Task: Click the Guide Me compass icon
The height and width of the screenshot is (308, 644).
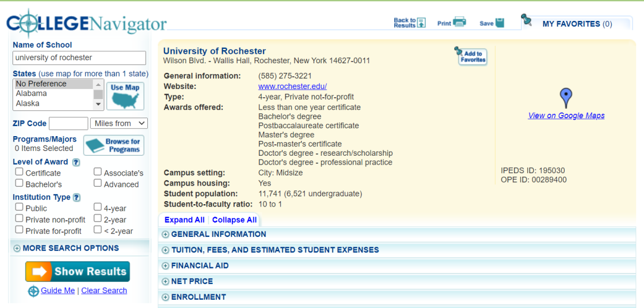Action: [33, 291]
